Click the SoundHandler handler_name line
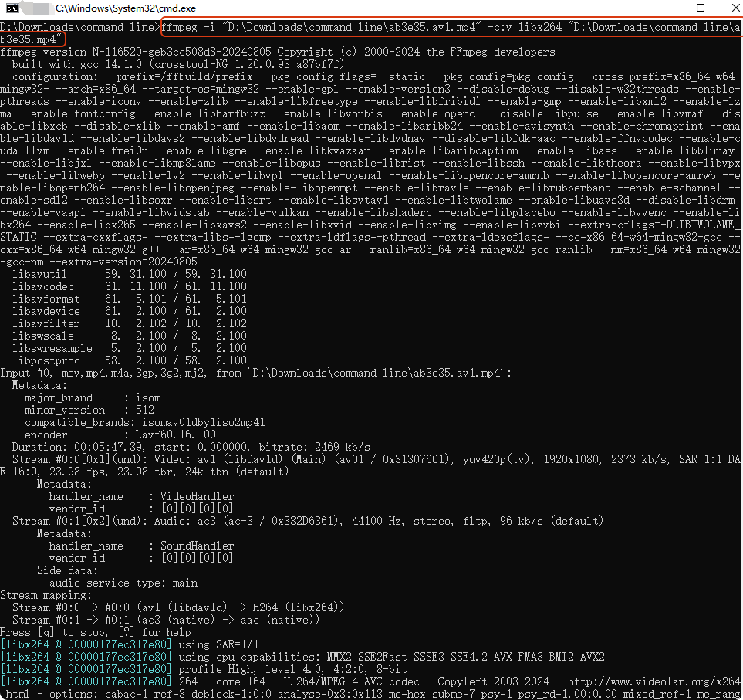743x700 pixels. point(141,546)
